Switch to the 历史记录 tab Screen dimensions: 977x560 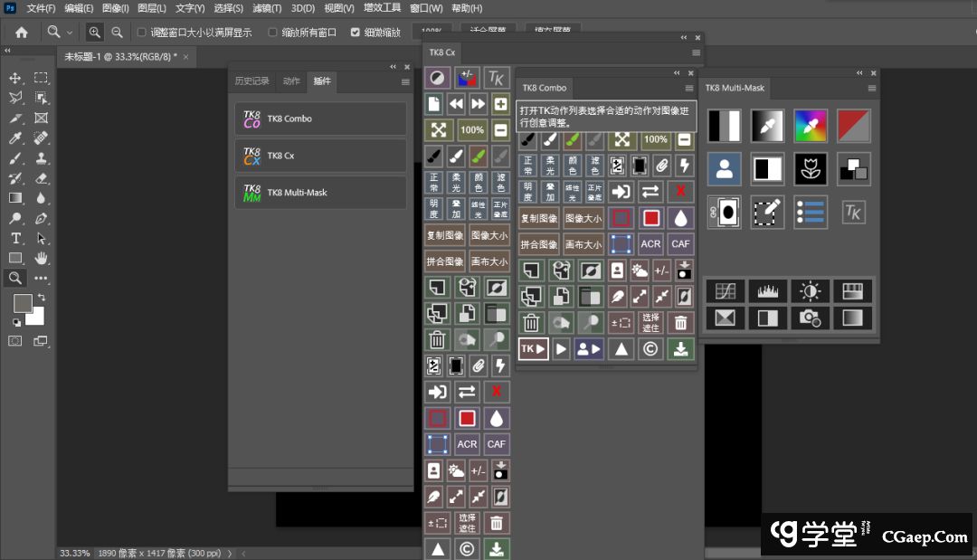click(251, 81)
